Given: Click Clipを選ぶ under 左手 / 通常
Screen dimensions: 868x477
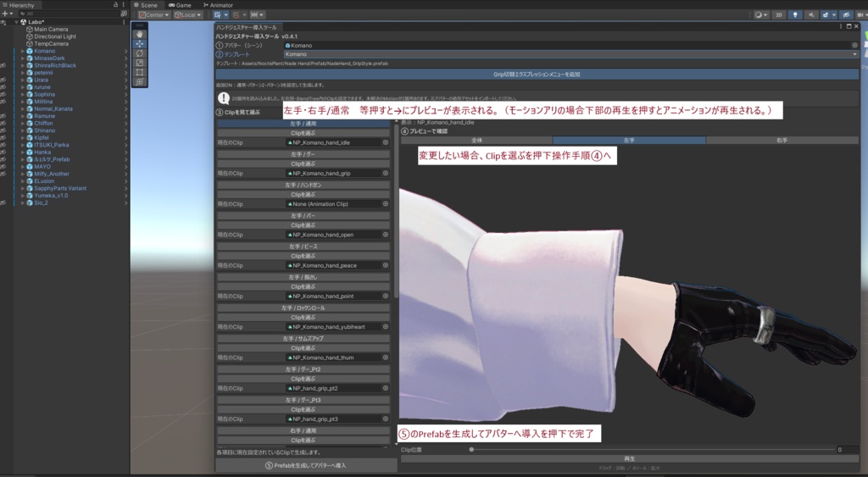Looking at the screenshot, I should coord(303,133).
